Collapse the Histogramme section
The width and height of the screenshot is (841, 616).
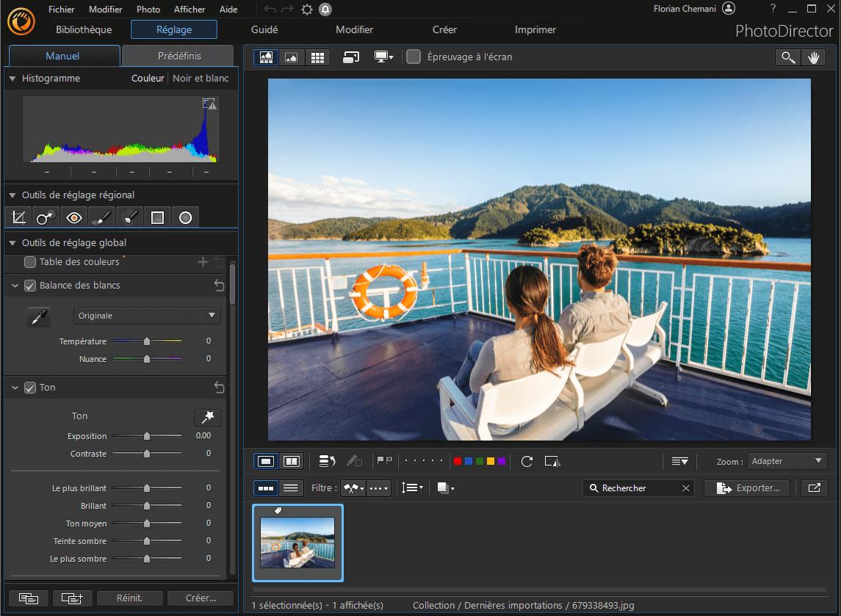(x=12, y=79)
